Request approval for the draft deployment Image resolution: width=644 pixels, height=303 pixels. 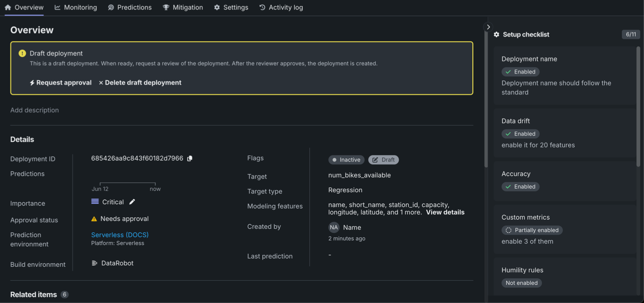tap(60, 83)
